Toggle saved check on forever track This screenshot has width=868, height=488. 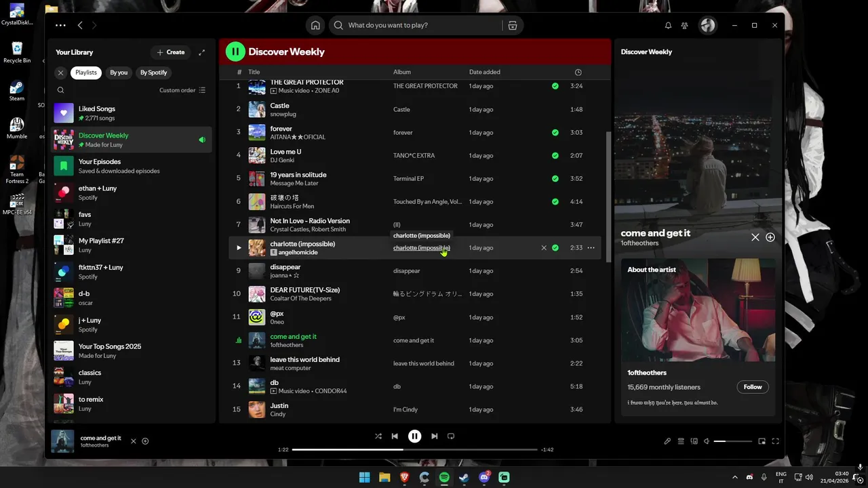pos(555,132)
